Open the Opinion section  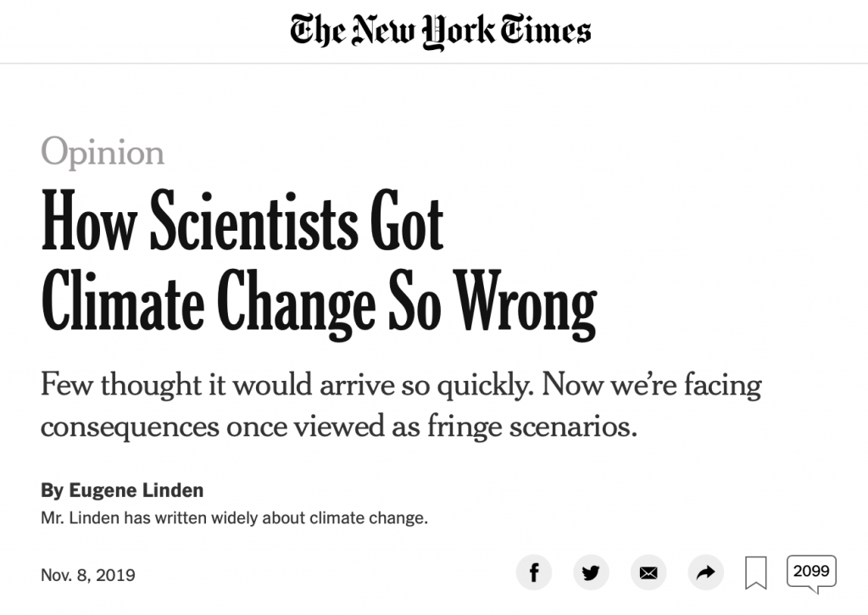(x=103, y=152)
